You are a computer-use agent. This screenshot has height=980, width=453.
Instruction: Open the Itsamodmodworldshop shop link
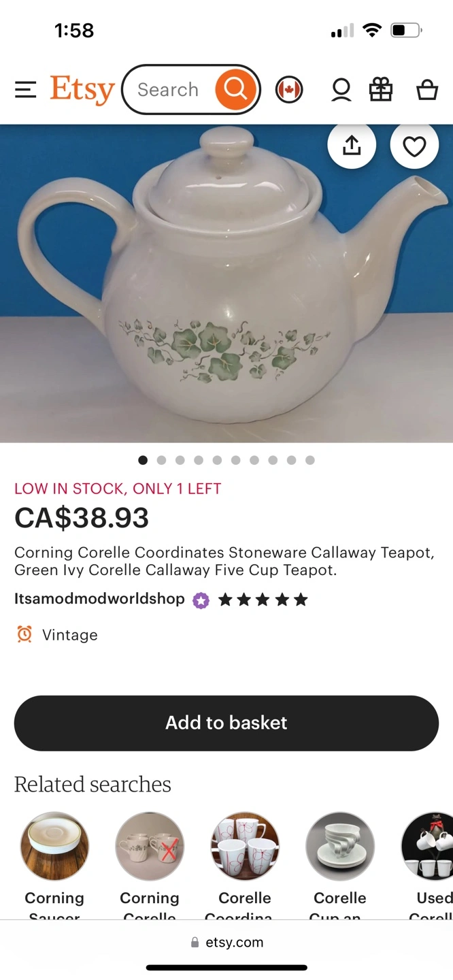coord(99,599)
